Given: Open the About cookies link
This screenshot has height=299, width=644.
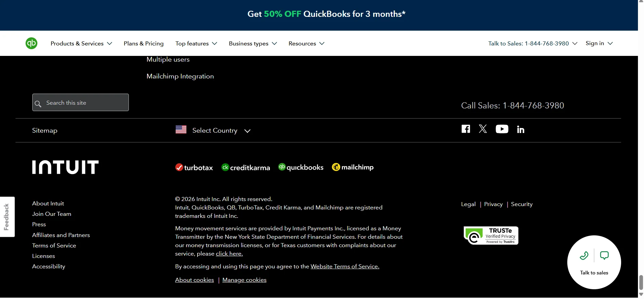Looking at the screenshot, I should click(194, 280).
